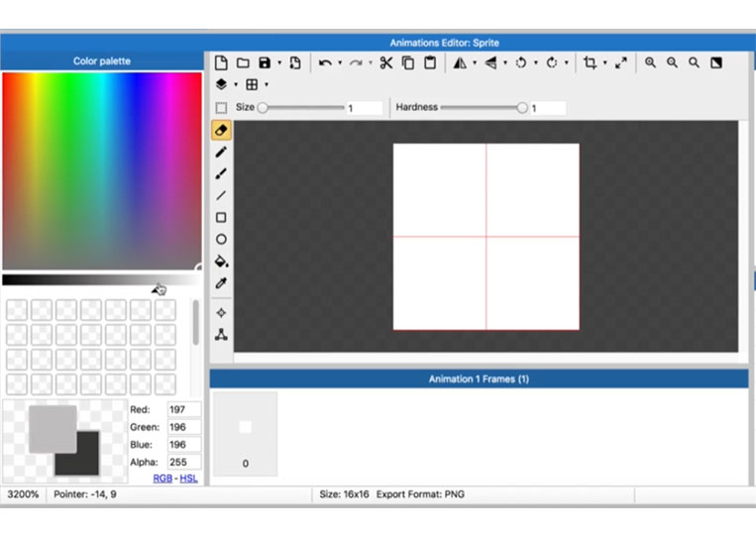Open a file with the folder icon
756x536 pixels.
[x=243, y=62]
